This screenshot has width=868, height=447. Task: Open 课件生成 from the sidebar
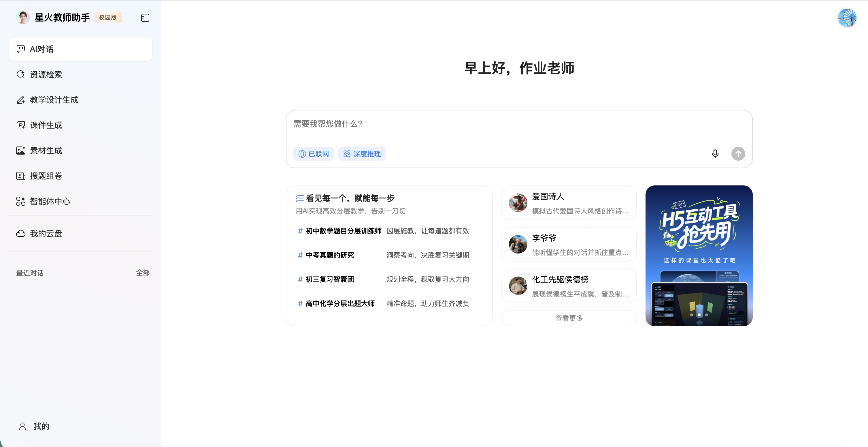(46, 125)
